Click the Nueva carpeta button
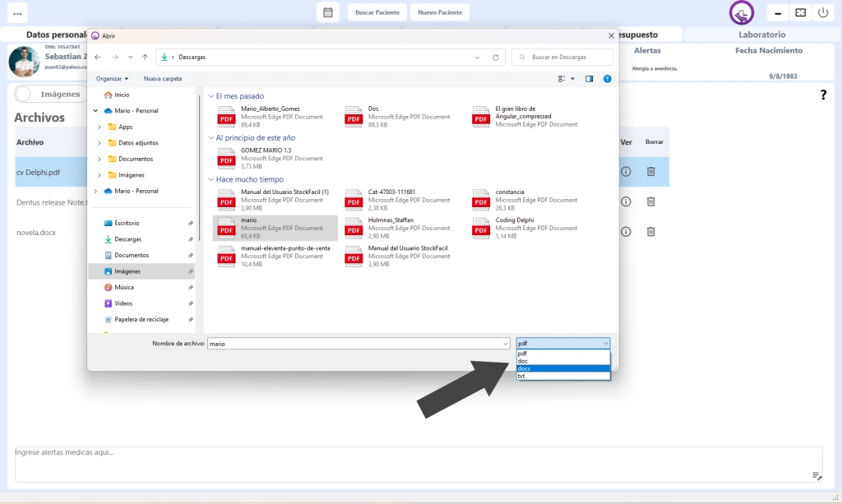The image size is (842, 504). point(163,79)
